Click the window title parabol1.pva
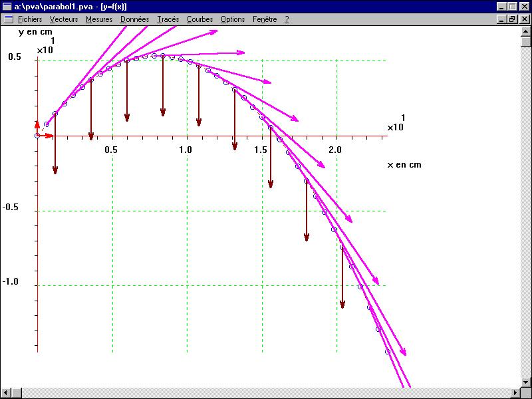The image size is (532, 399). [70, 7]
